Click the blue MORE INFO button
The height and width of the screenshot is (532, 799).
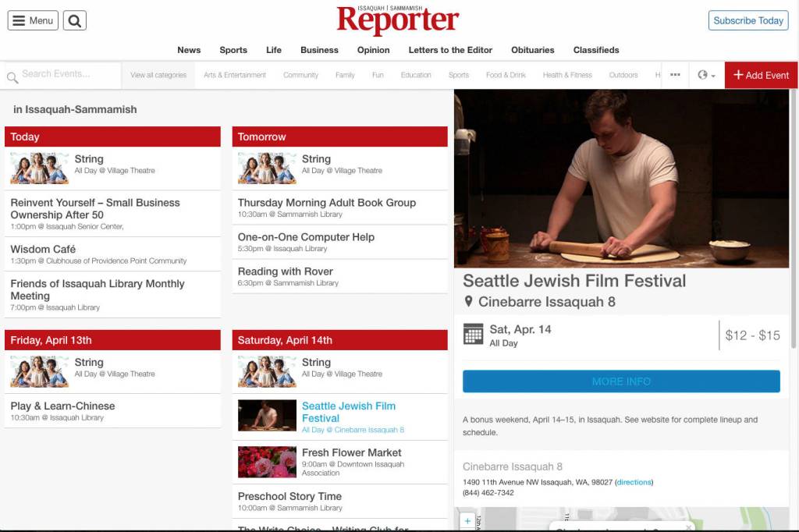621,381
